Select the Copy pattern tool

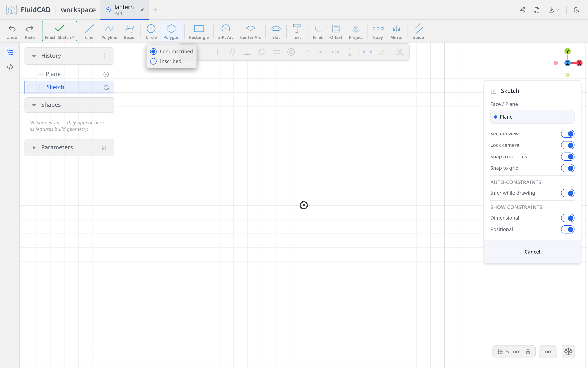pos(378,31)
